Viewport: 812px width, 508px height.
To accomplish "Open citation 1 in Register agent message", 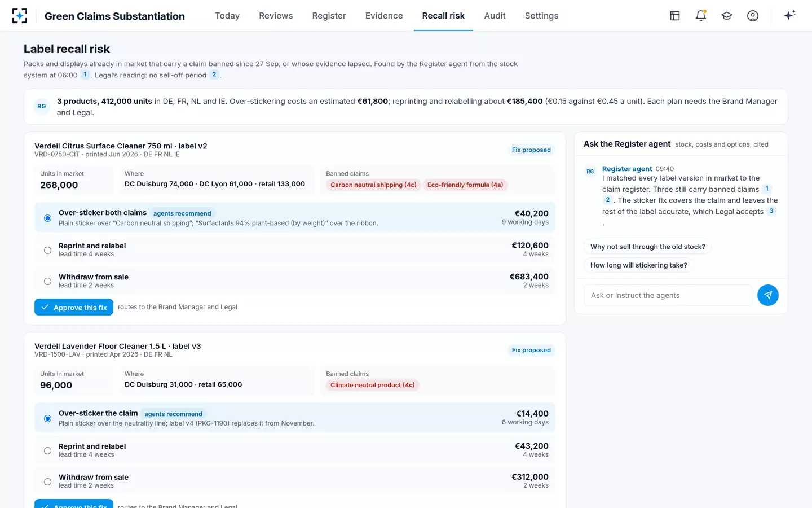I will click(x=767, y=189).
